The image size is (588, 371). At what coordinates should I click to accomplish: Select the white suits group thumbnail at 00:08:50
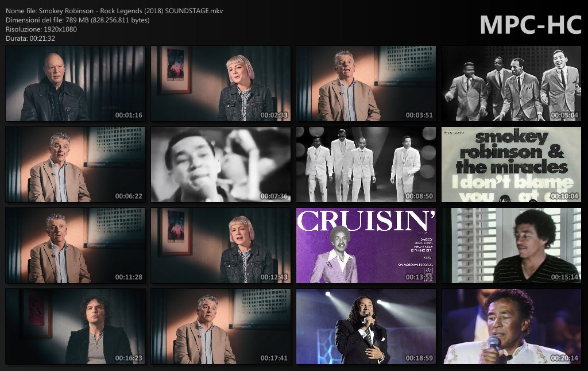coord(366,165)
